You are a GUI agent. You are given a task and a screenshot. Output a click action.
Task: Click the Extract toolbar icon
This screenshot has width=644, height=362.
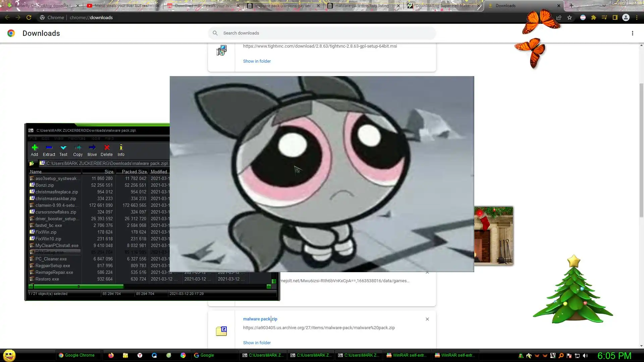point(49,150)
